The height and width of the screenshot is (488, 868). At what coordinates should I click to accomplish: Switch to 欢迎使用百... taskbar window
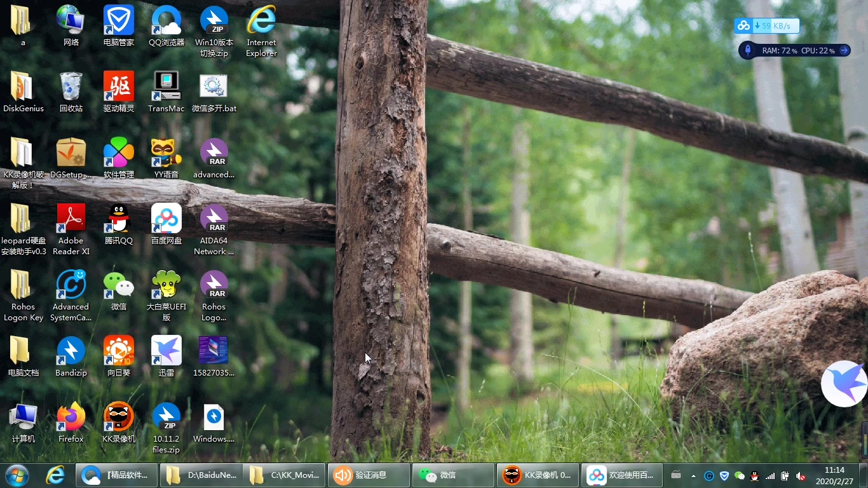click(622, 475)
